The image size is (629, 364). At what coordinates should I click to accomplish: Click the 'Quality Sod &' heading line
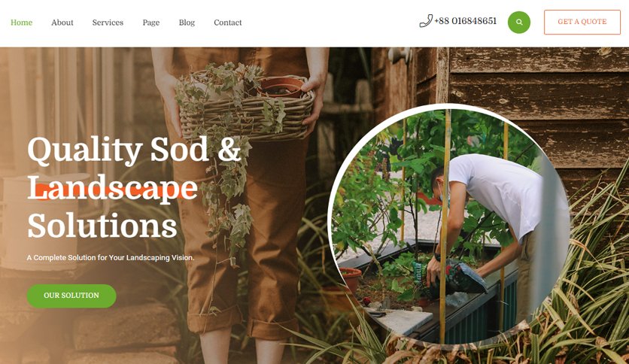tap(135, 150)
